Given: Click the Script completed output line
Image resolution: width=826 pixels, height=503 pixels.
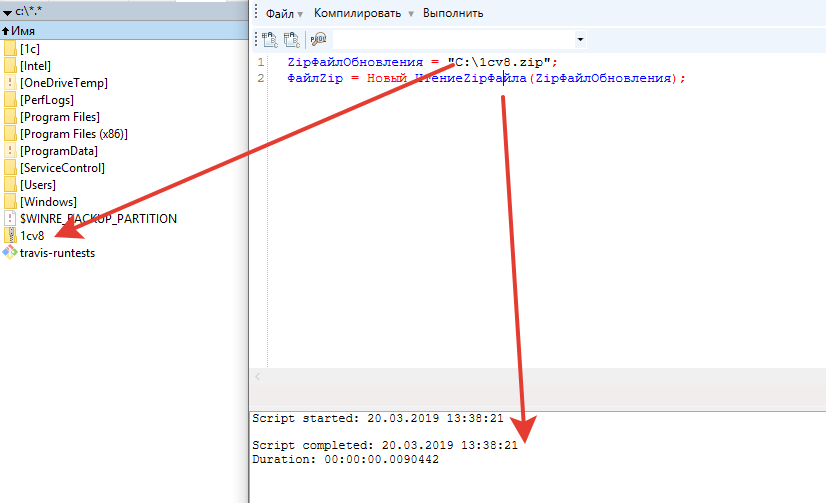Looking at the screenshot, I should click(385, 446).
